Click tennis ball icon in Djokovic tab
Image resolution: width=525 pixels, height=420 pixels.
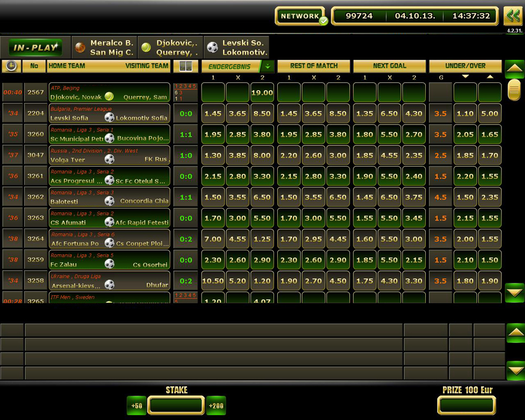click(146, 48)
